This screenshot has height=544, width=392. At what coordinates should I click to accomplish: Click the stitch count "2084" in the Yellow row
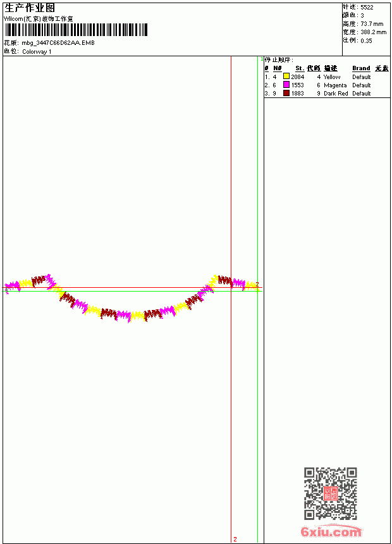[x=298, y=77]
